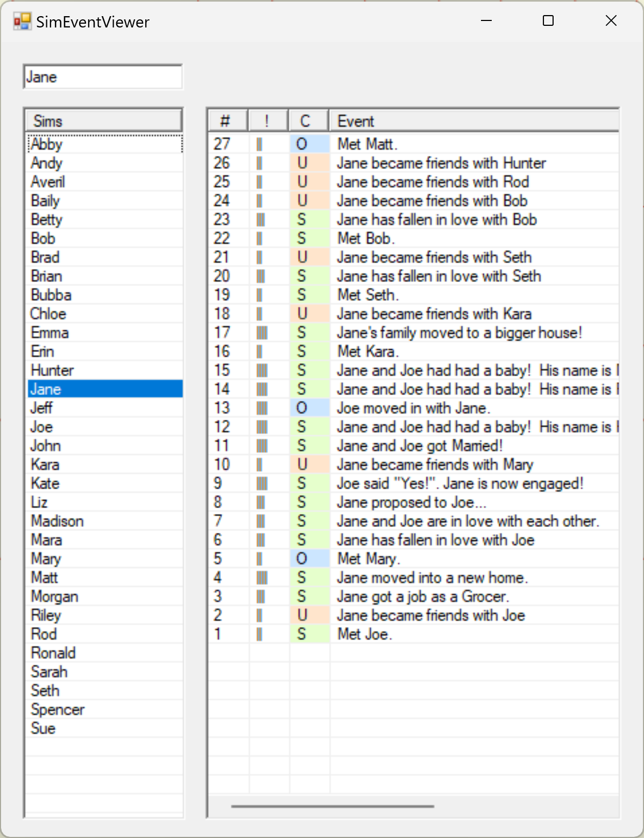This screenshot has width=644, height=838.
Task: Click 'Jane proposed to Joe...' event
Action: pos(414,502)
